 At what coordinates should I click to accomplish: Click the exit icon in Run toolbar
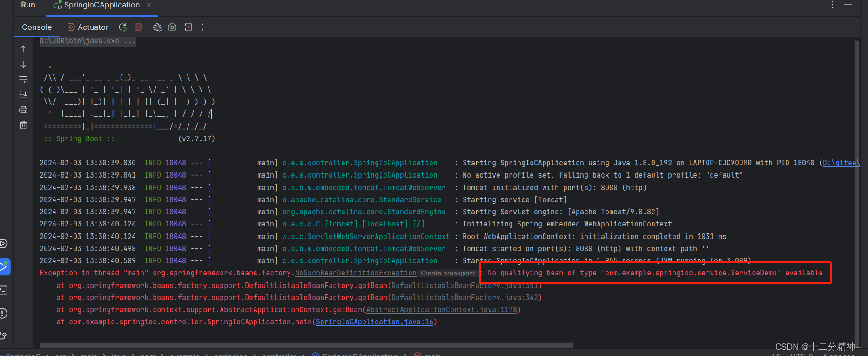tap(188, 27)
